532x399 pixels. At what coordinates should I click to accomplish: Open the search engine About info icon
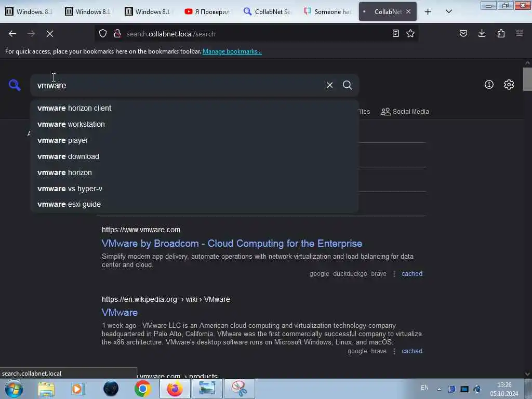coord(489,85)
